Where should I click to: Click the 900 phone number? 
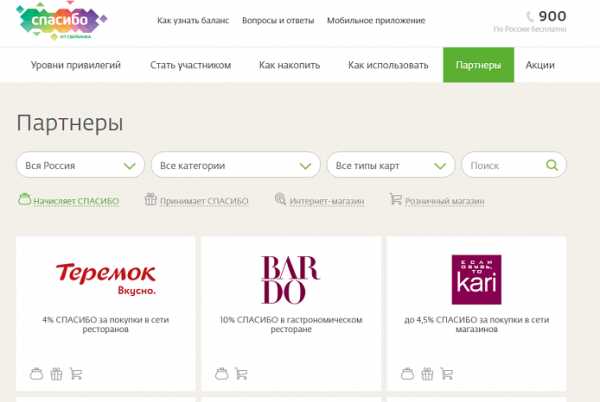(x=552, y=16)
